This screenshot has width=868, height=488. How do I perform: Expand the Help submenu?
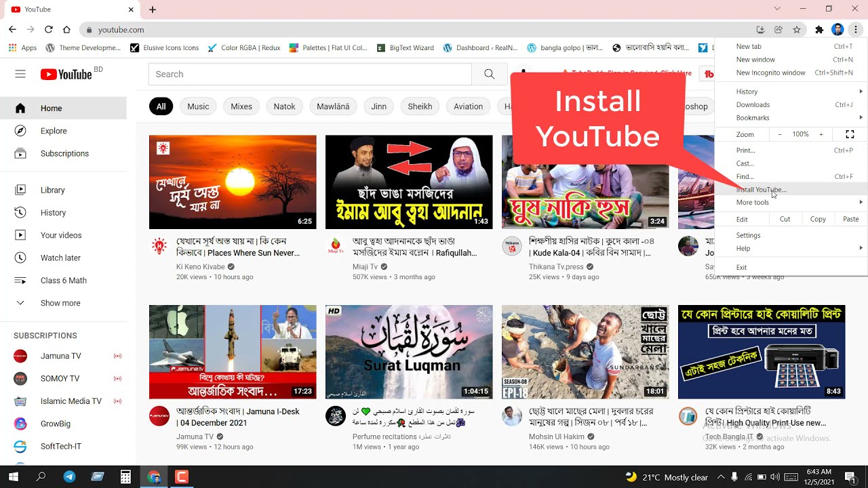pyautogui.click(x=792, y=248)
